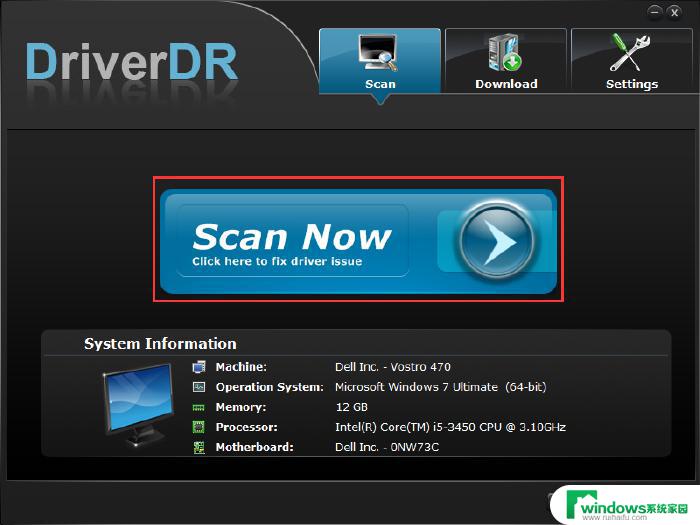Viewport: 700px width, 525px height.
Task: Click the Operation System row icon
Action: pyautogui.click(x=199, y=387)
